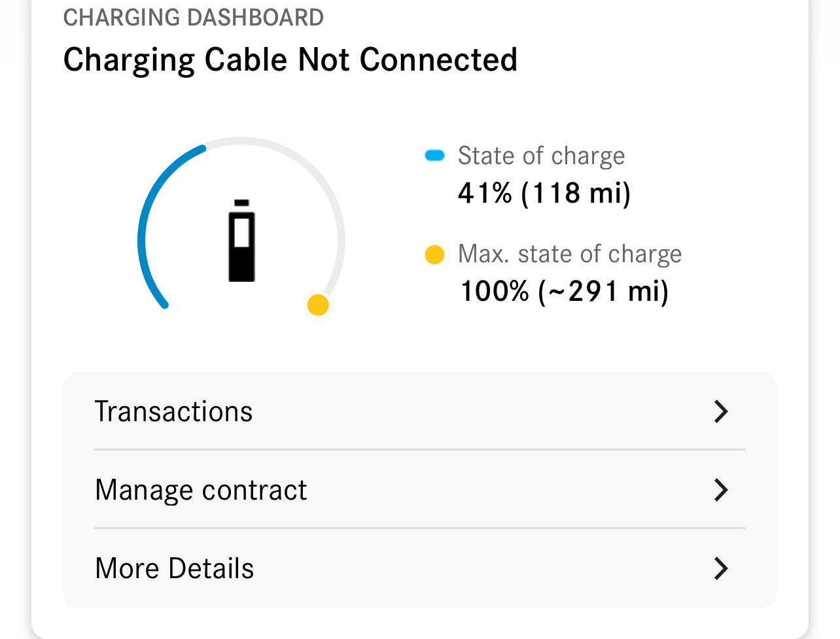Tap the State of charge label

[x=541, y=156]
